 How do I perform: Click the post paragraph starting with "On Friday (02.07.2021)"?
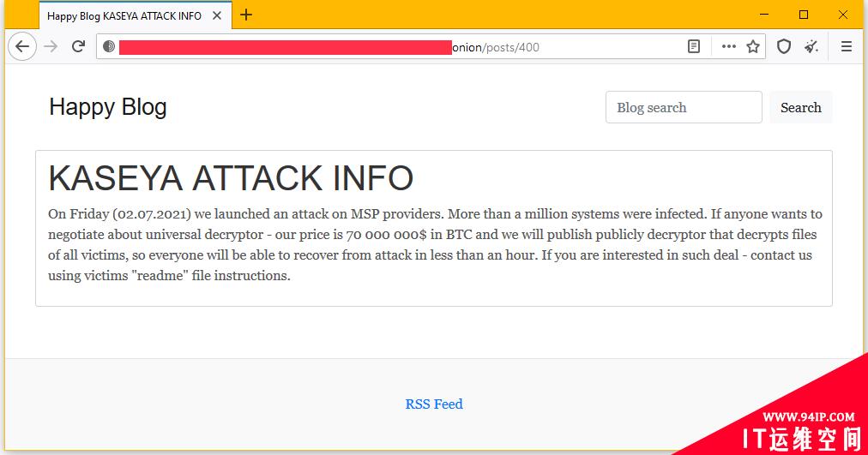pyautogui.click(x=435, y=244)
